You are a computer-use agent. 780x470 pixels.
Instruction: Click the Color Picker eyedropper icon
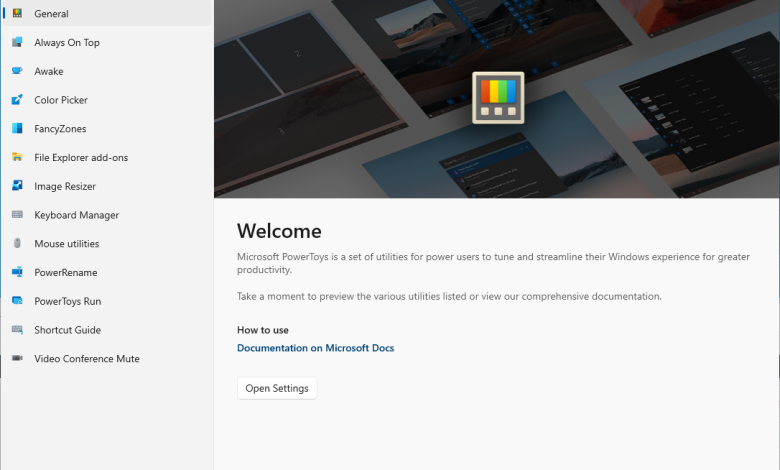[x=17, y=100]
